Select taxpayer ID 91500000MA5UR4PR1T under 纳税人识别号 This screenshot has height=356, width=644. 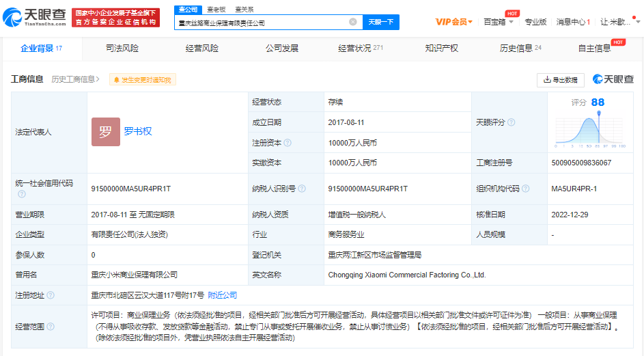point(367,189)
